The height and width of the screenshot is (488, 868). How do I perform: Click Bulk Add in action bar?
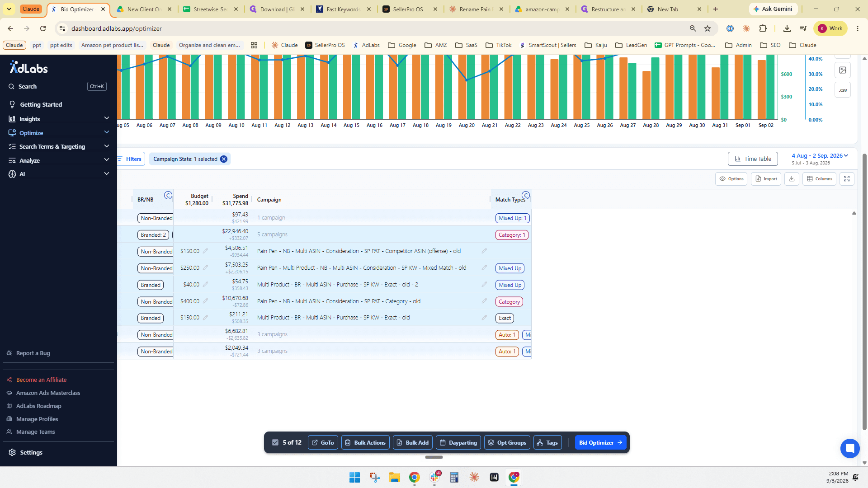click(x=412, y=442)
